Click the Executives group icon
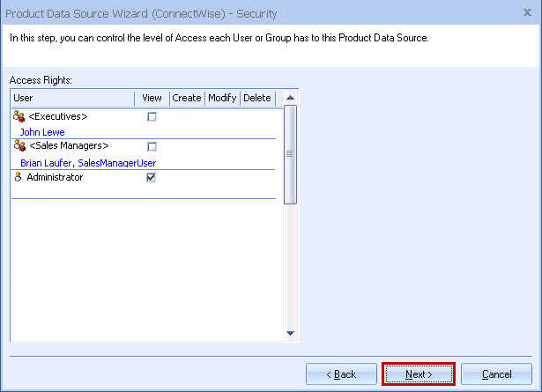542x392 pixels. [19, 116]
